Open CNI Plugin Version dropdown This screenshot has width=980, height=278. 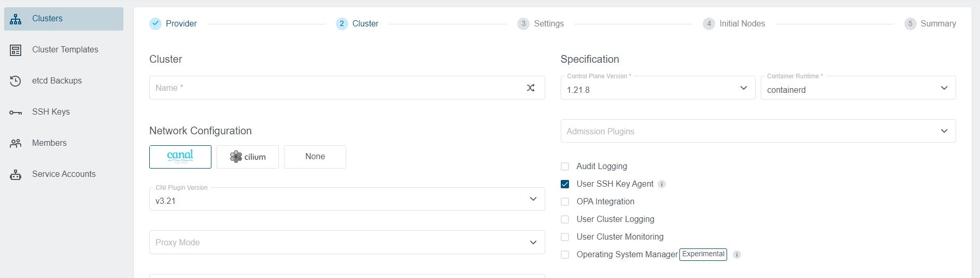click(347, 199)
